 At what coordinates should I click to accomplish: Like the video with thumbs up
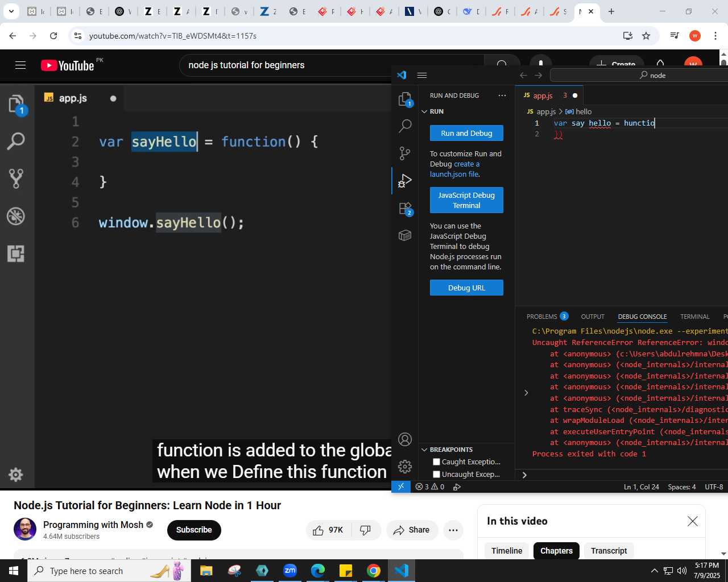329,530
